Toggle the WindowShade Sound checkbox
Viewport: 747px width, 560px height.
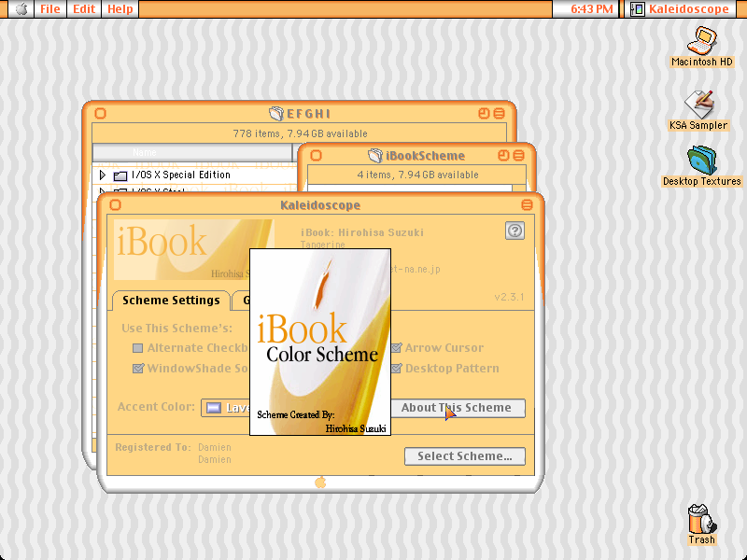pyautogui.click(x=137, y=369)
